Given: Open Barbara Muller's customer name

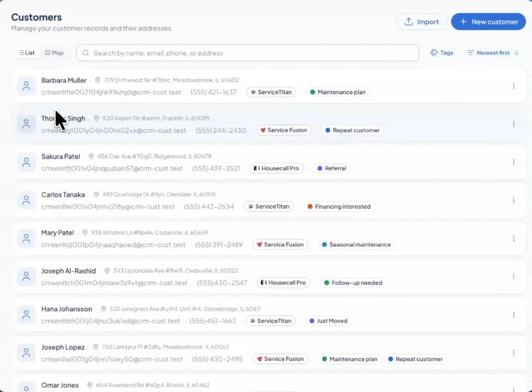Looking at the screenshot, I should click(64, 80).
